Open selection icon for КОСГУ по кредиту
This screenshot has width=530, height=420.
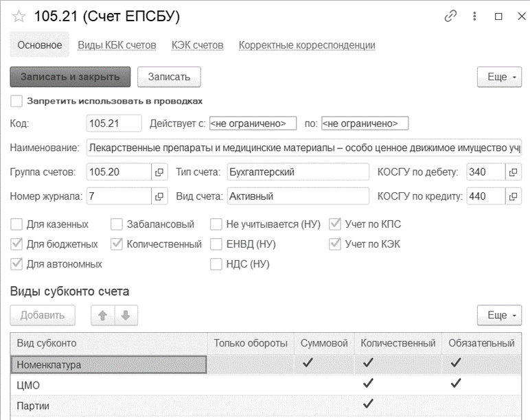(513, 196)
